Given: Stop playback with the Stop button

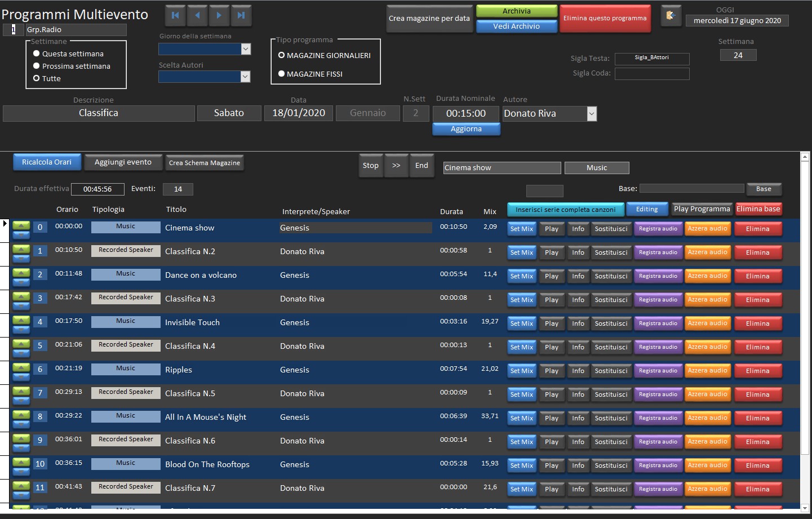Looking at the screenshot, I should pos(371,165).
